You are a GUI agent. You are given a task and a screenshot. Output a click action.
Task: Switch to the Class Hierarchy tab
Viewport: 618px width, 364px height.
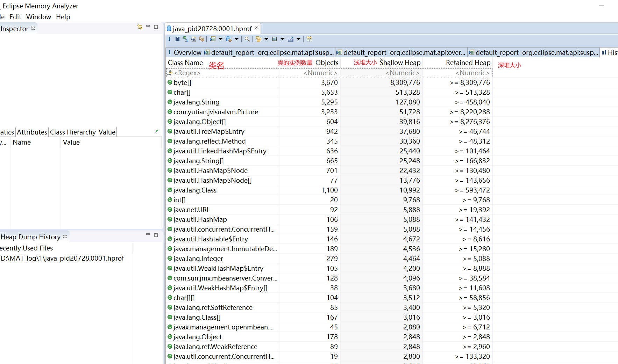(73, 132)
